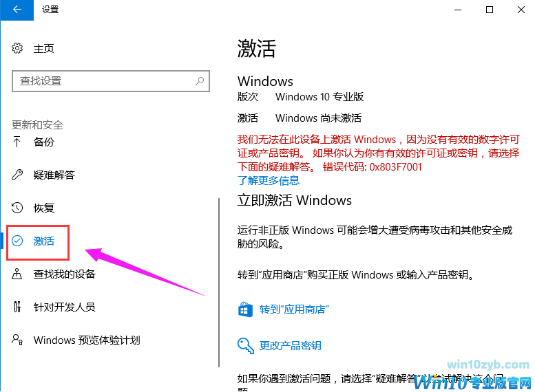Click the recovery clock icon
Viewport: 535px width, 392px height.
[17, 208]
